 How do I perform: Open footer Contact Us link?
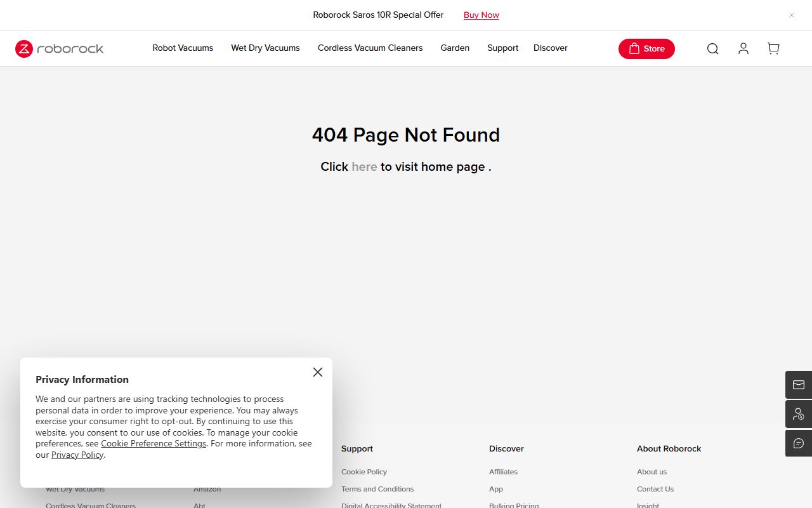point(655,489)
